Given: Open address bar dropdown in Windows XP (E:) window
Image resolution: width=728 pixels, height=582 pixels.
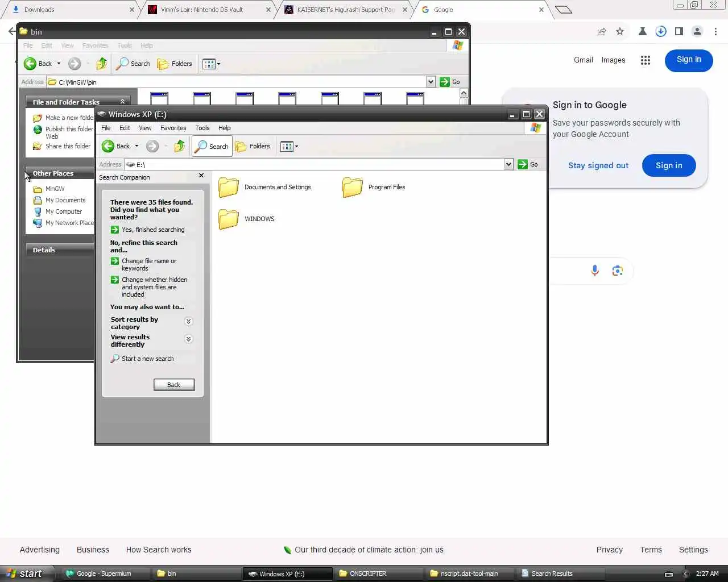Looking at the screenshot, I should 508,164.
